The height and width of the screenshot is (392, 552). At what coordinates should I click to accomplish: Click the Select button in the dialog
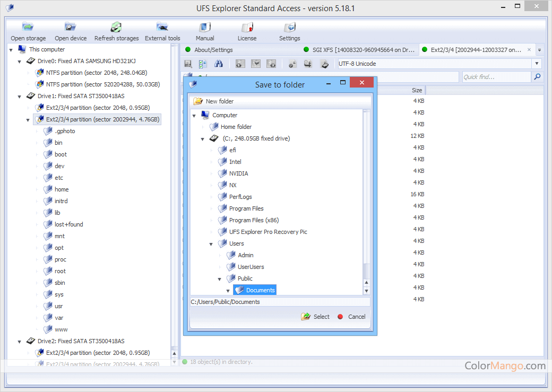coord(315,317)
